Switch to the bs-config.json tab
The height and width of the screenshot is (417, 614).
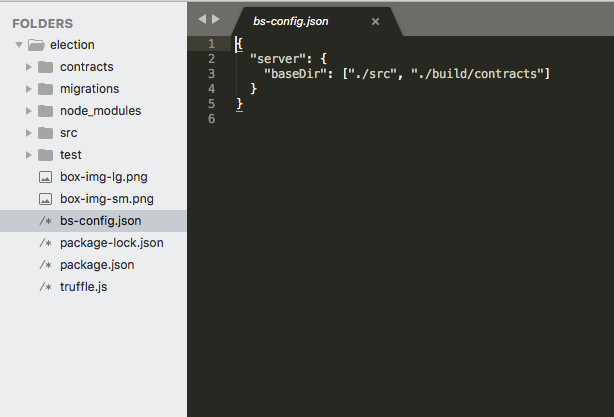coord(291,21)
